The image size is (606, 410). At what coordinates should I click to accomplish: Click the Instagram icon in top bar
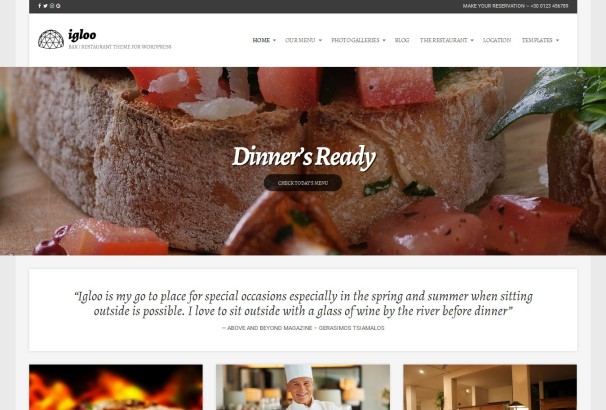point(52,6)
